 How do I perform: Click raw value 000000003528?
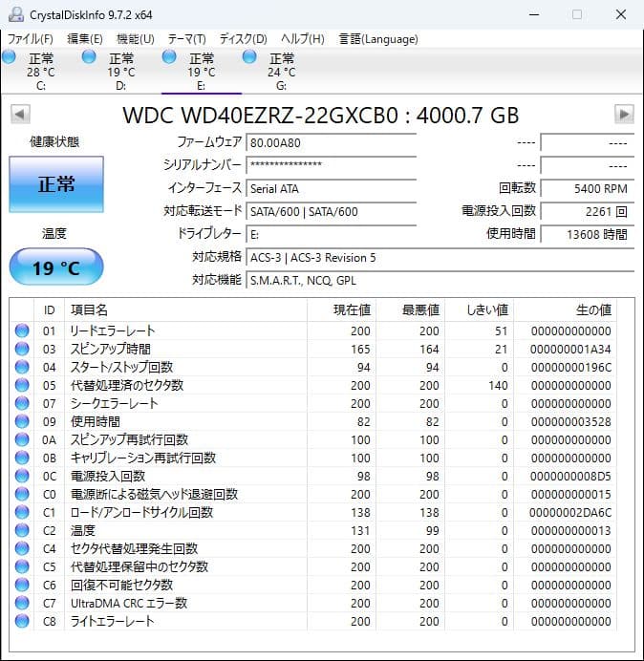point(571,421)
